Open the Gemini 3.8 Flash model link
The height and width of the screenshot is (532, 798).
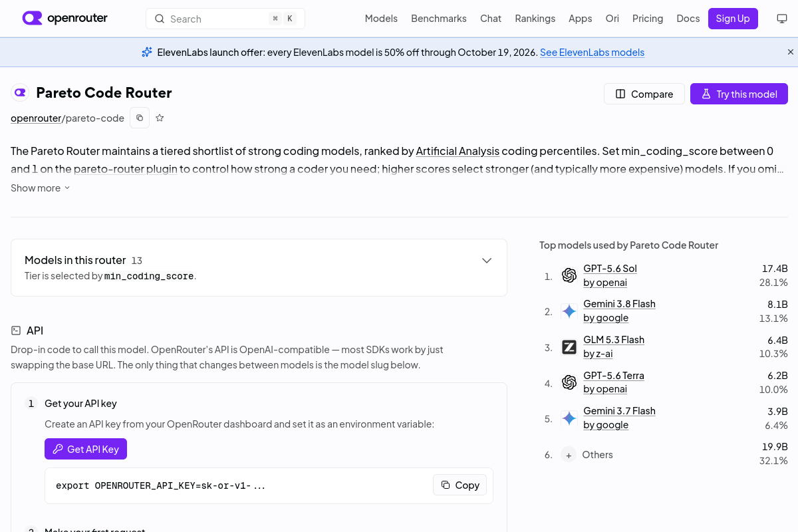point(619,304)
